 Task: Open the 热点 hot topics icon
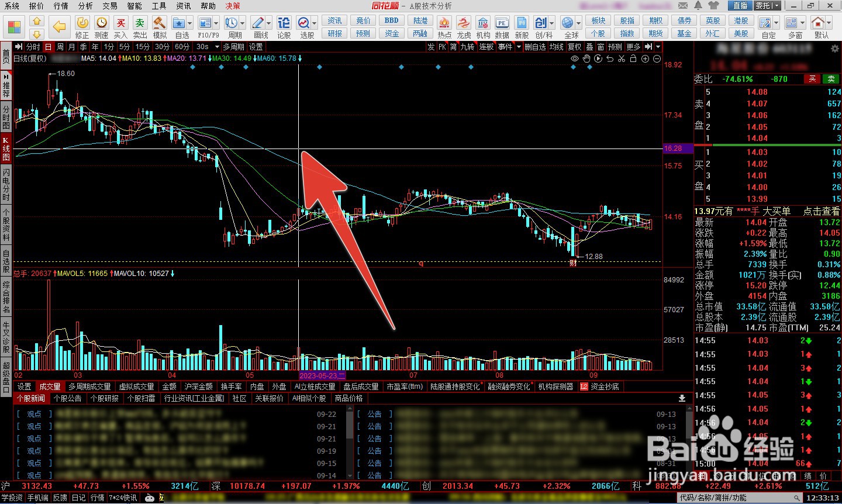(x=444, y=23)
